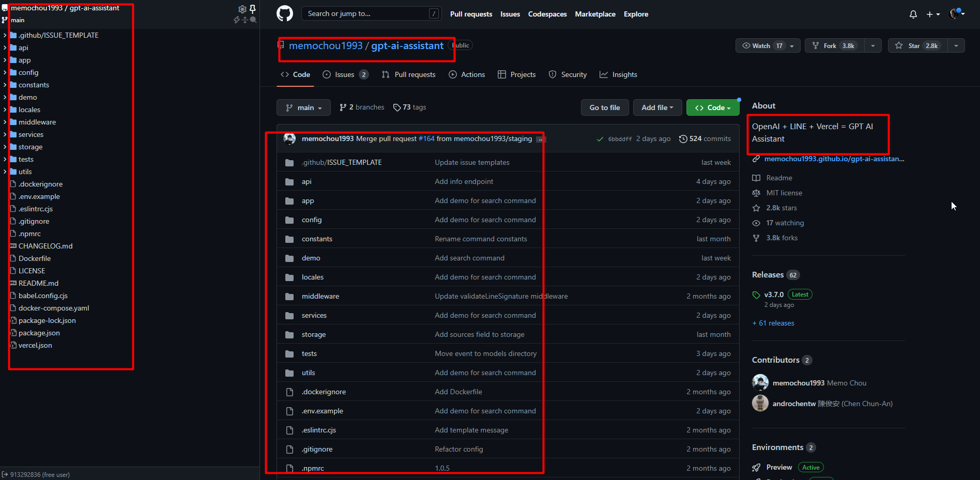This screenshot has height=480, width=980.
Task: Click the green check status icon of the latest commit
Action: [600, 139]
